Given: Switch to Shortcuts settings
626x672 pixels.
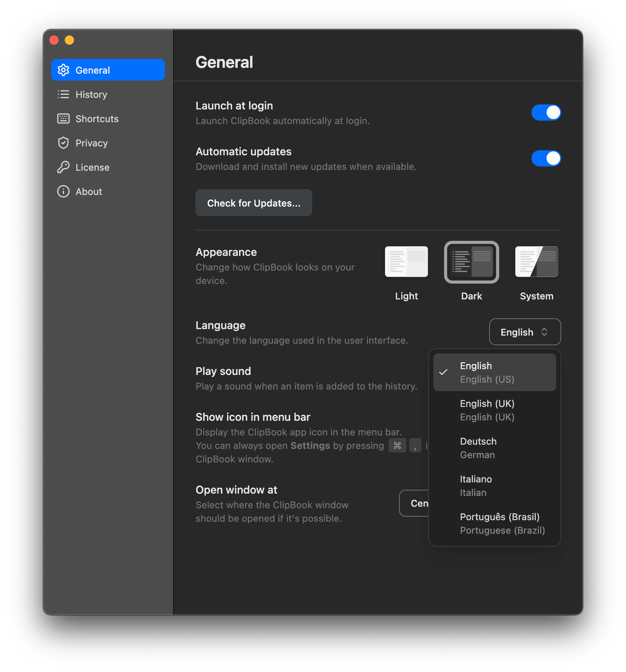Looking at the screenshot, I should click(x=108, y=119).
